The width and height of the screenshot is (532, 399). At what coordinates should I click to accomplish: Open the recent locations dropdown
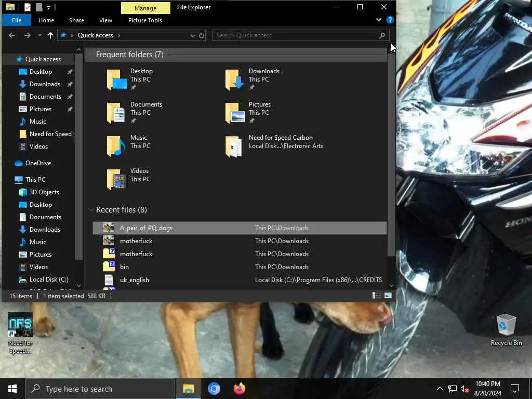coord(39,35)
